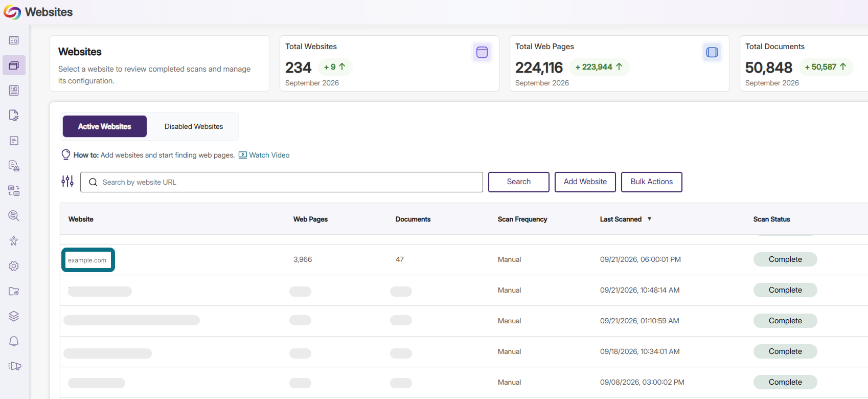The width and height of the screenshot is (868, 399).
Task: Open the dashboard icon at sidebar top
Action: [x=14, y=40]
